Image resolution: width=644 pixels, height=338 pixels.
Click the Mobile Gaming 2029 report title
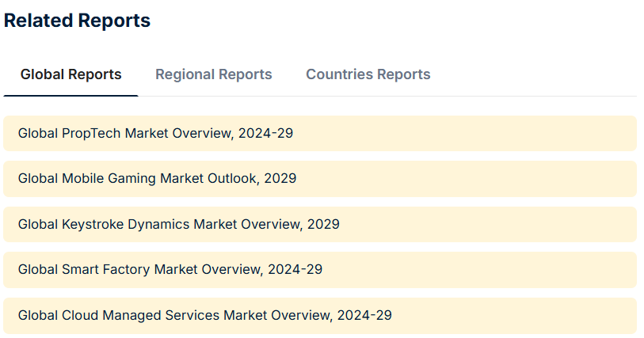pyautogui.click(x=157, y=179)
